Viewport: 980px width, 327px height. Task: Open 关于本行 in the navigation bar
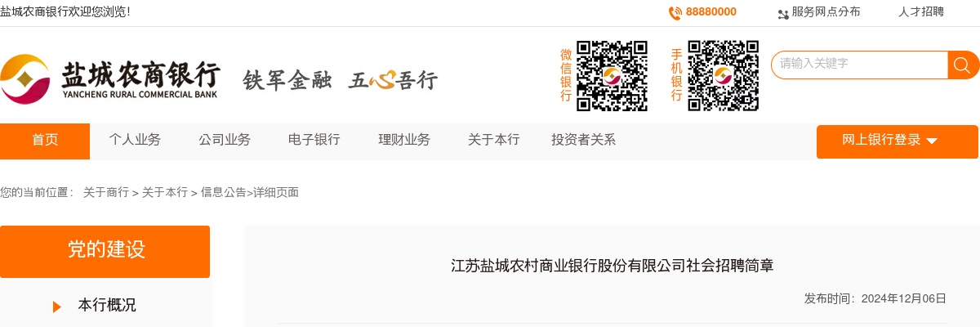[x=494, y=140]
